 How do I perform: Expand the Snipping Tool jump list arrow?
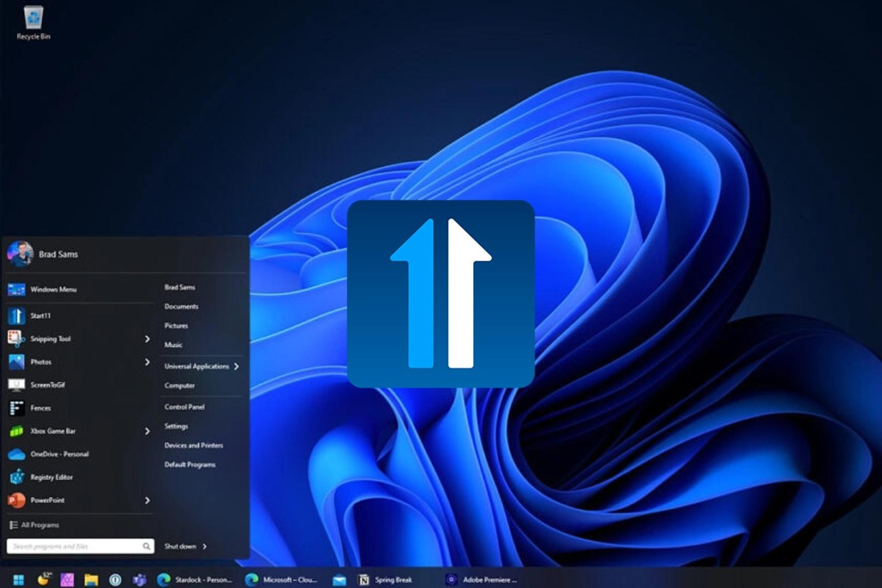[147, 339]
